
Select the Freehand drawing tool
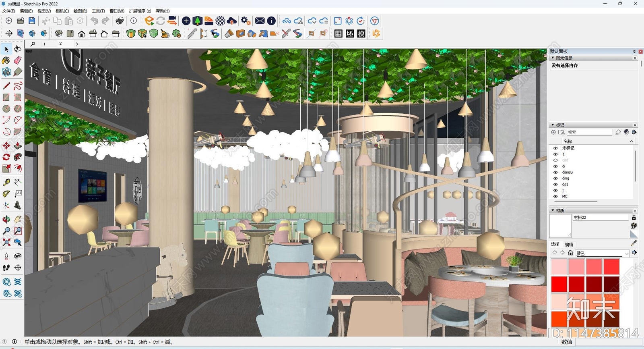click(18, 86)
